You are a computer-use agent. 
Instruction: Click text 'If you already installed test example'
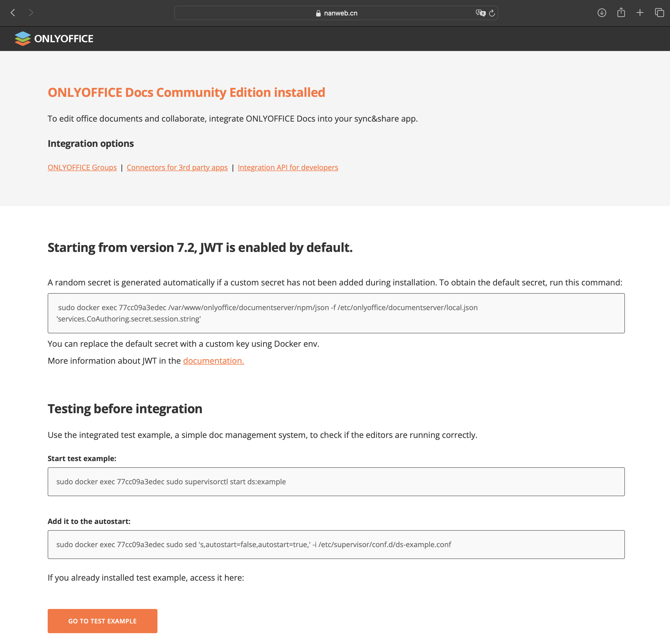click(146, 578)
